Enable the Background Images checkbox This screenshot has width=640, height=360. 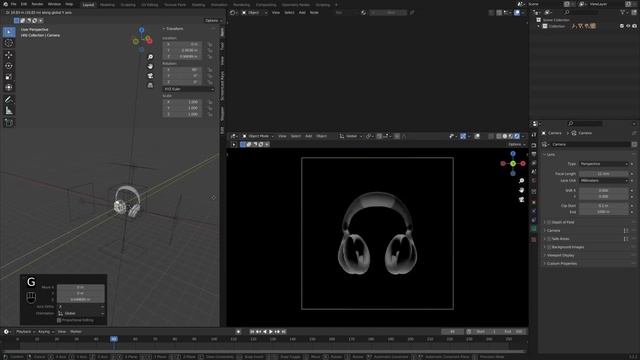(x=549, y=247)
